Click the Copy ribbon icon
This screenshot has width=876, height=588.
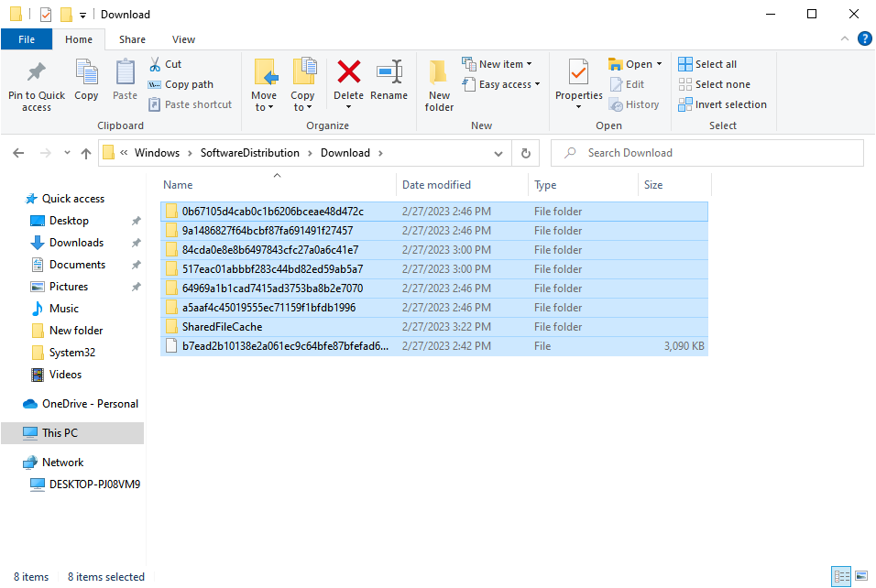tap(87, 72)
